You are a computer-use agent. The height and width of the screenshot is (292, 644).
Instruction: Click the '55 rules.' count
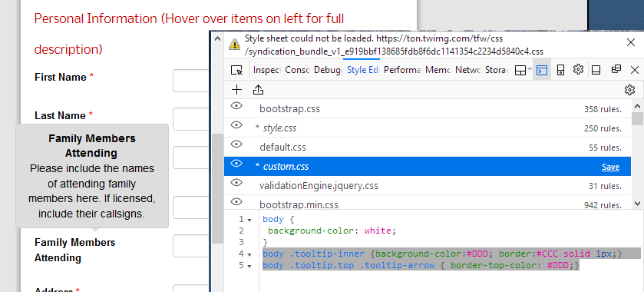point(605,148)
